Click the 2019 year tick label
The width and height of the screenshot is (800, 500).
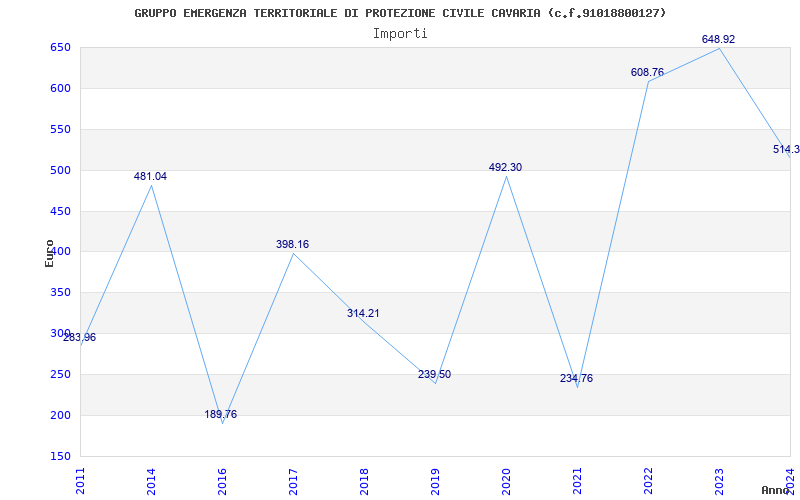pyautogui.click(x=435, y=481)
